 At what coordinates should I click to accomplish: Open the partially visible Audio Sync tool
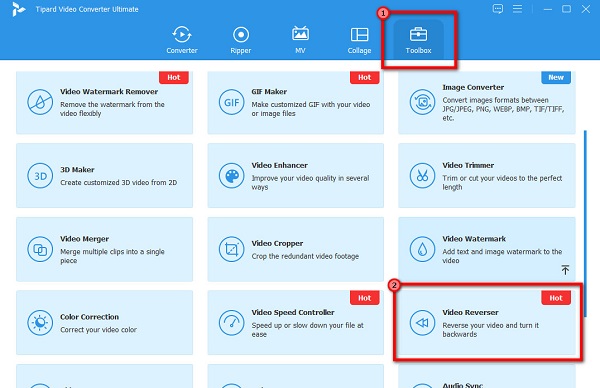pyautogui.click(x=487, y=377)
